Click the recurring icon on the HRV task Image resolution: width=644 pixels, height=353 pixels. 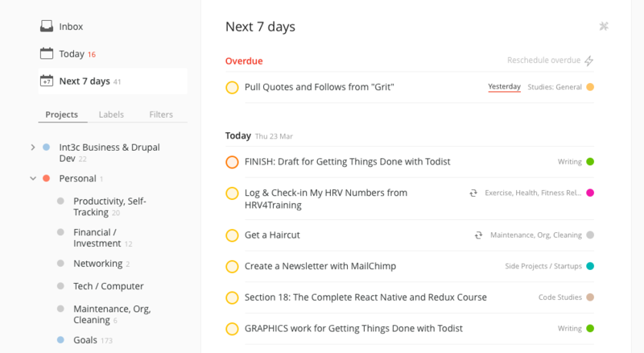click(x=474, y=193)
